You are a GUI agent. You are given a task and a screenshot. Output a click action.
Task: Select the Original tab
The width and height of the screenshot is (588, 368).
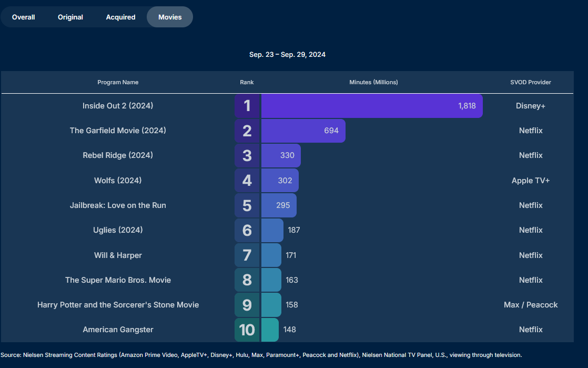pyautogui.click(x=70, y=17)
